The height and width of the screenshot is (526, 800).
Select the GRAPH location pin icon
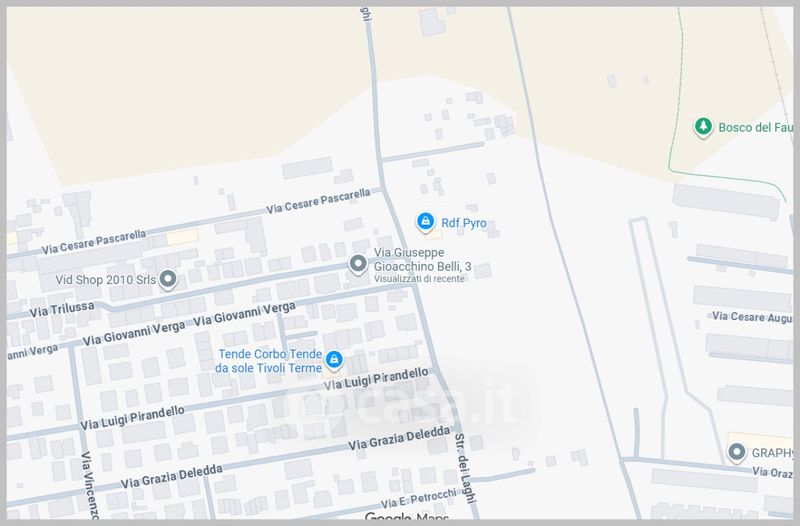tap(737, 453)
